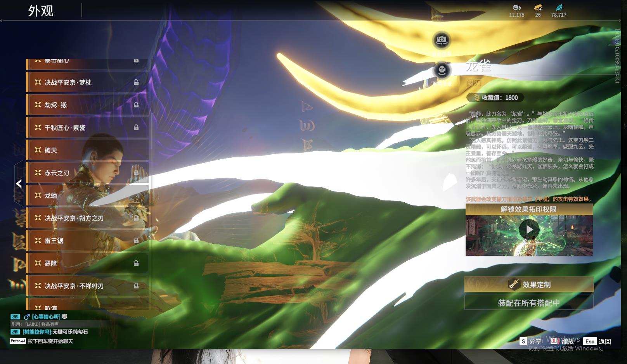Click the teal feather currency icon
Viewport: 627px width, 364px height.
click(x=559, y=7)
